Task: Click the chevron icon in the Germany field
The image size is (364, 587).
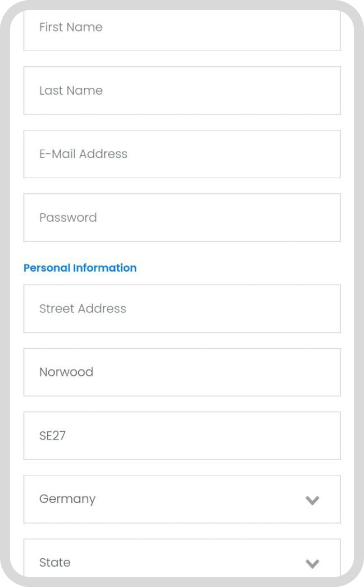Action: tap(312, 500)
